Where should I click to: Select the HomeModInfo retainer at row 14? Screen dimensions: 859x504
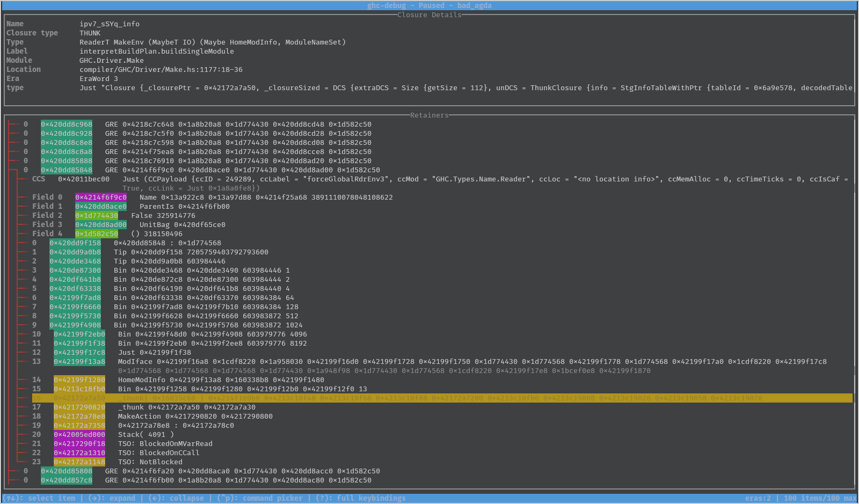pos(79,380)
